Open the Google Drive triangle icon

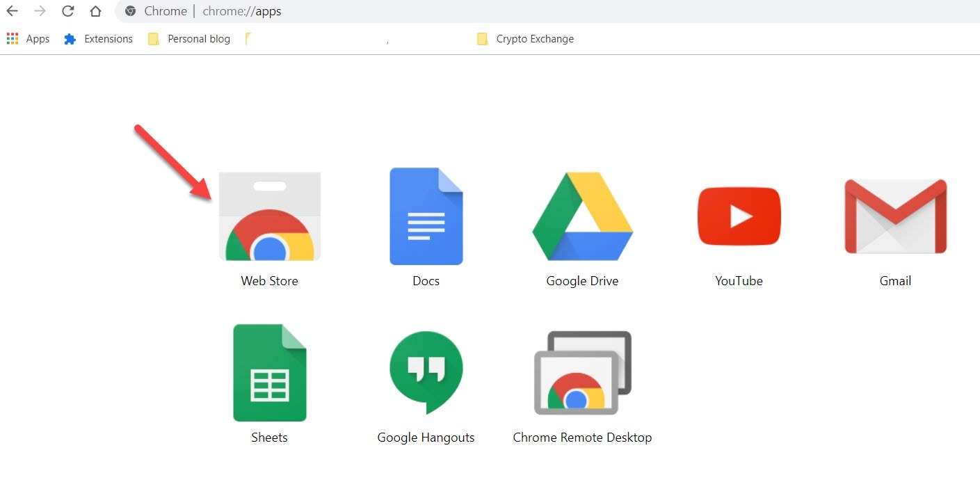tap(582, 216)
